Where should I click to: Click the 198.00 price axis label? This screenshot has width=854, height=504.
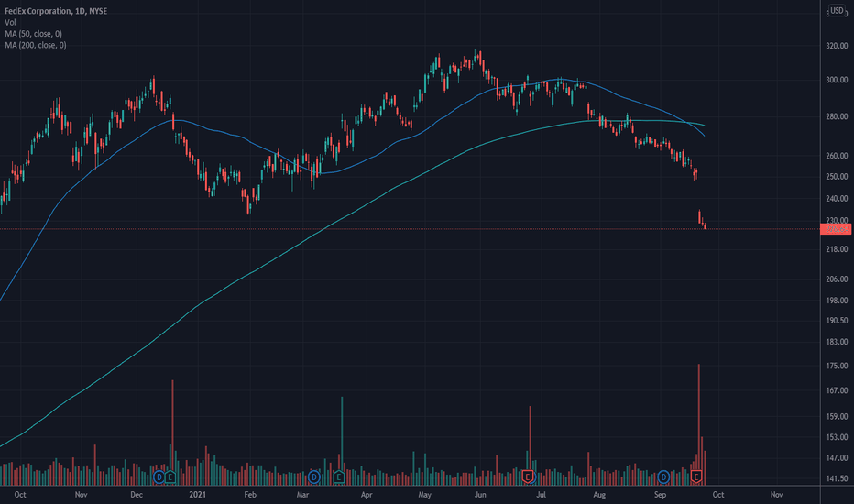pyautogui.click(x=837, y=301)
